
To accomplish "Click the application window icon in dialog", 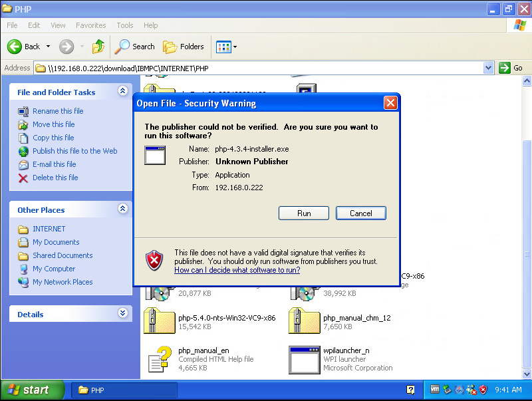I will pyautogui.click(x=155, y=156).
